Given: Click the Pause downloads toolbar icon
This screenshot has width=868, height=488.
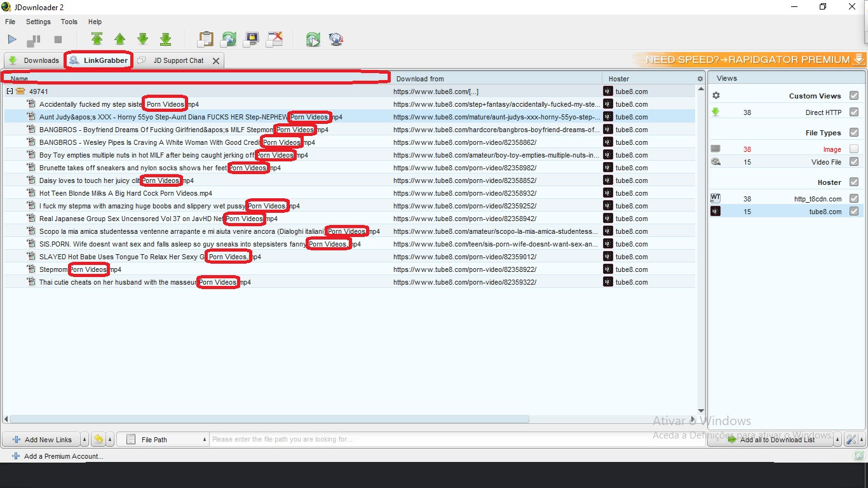Looking at the screenshot, I should [x=34, y=40].
